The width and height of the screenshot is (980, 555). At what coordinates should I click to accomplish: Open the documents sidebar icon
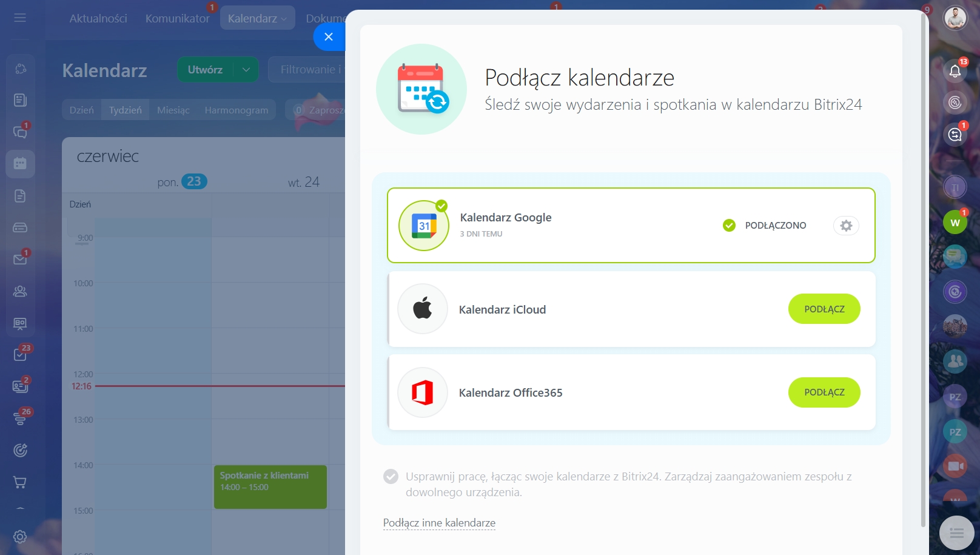click(x=20, y=196)
